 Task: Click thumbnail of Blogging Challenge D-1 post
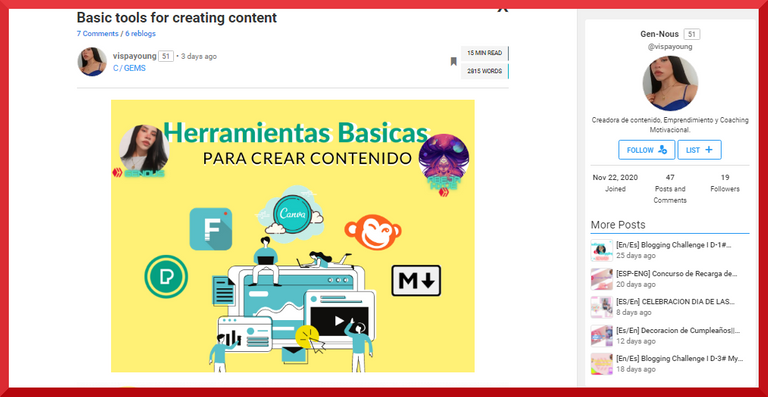[x=601, y=250]
